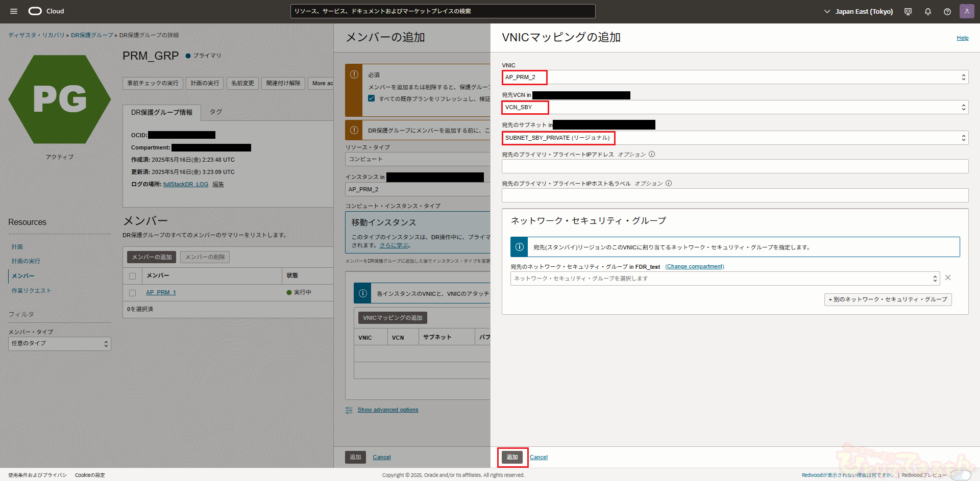Screen dimensions: 980x481
Task: Open the VNIC dropdown showing AP_PRM_2
Action: click(735, 78)
